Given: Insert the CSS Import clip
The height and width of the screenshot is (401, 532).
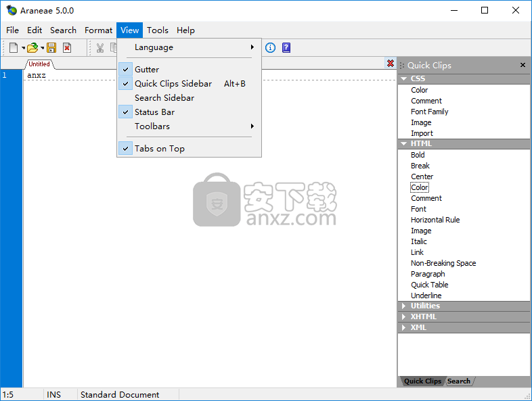Looking at the screenshot, I should [x=422, y=133].
